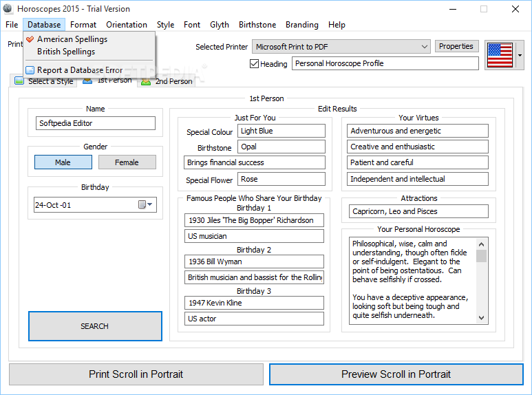532x395 pixels.
Task: Click the Name input field
Action: tap(96, 123)
